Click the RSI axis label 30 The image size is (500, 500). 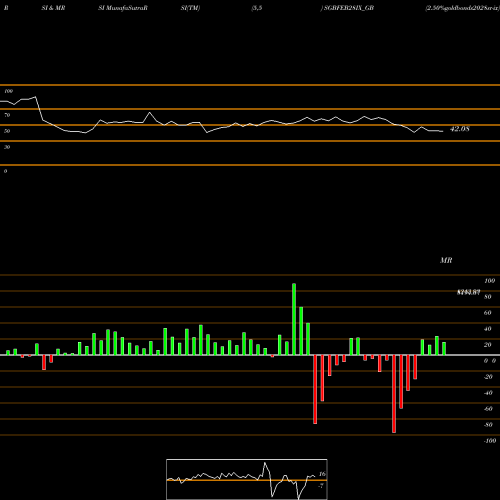7,147
